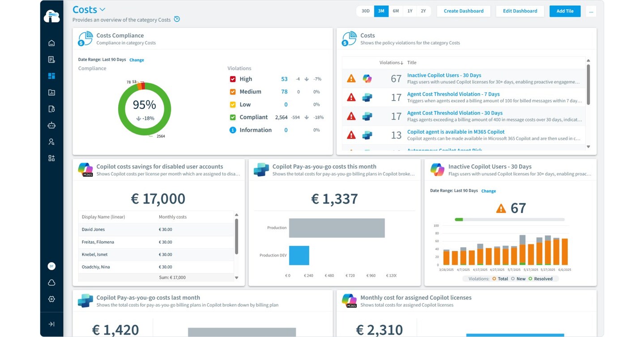Expand the Costs title dropdown
The width and height of the screenshot is (644, 337).
tap(102, 9)
